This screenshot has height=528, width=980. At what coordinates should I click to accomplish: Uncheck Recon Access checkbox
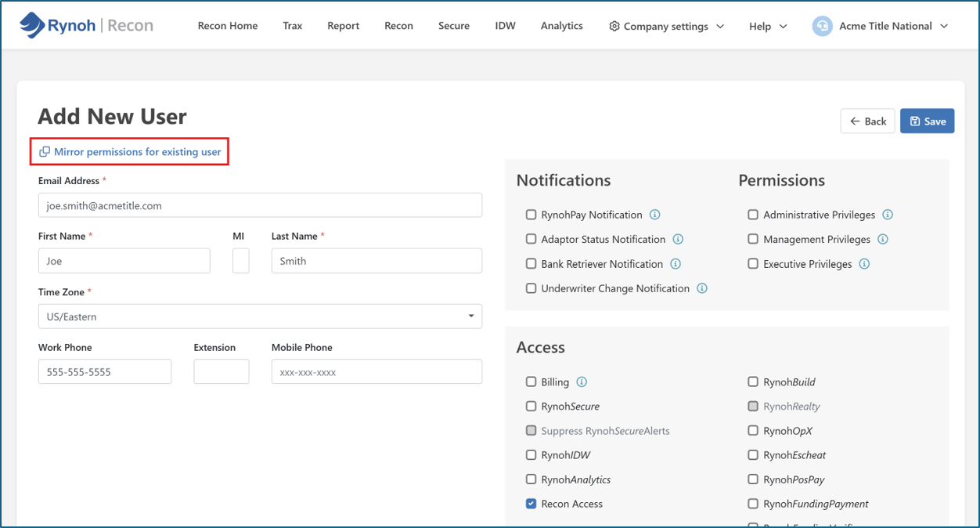(531, 504)
